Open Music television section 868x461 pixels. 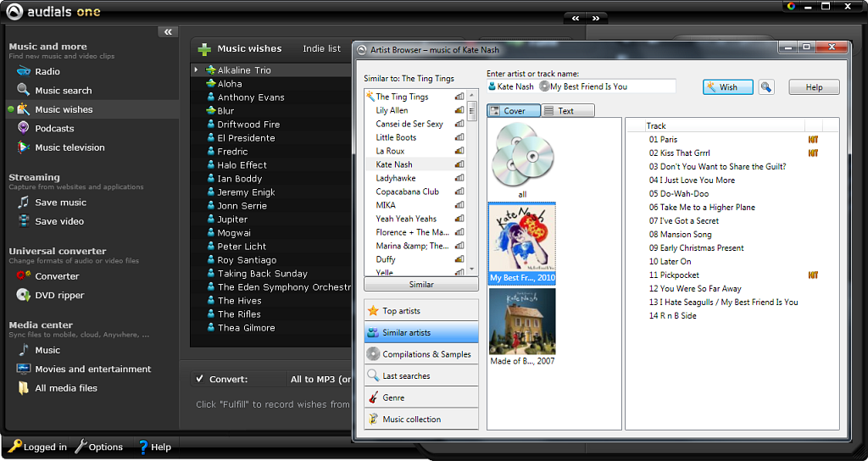click(60, 147)
